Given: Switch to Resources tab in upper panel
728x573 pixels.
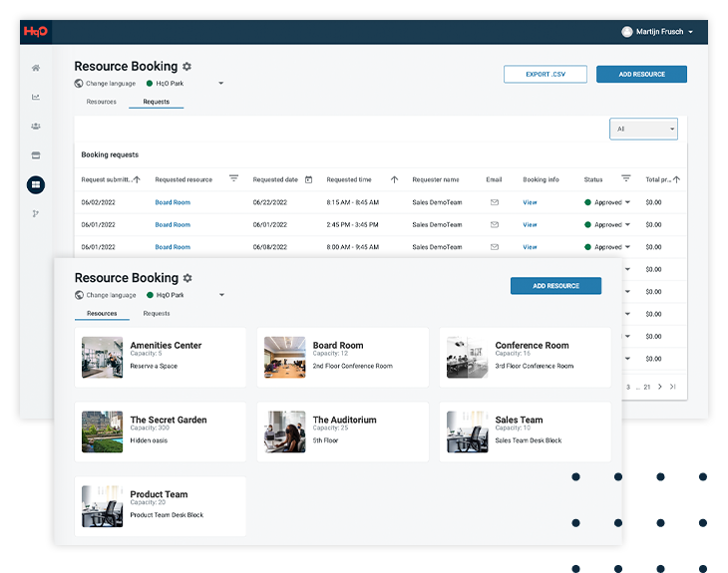Looking at the screenshot, I should pyautogui.click(x=101, y=102).
